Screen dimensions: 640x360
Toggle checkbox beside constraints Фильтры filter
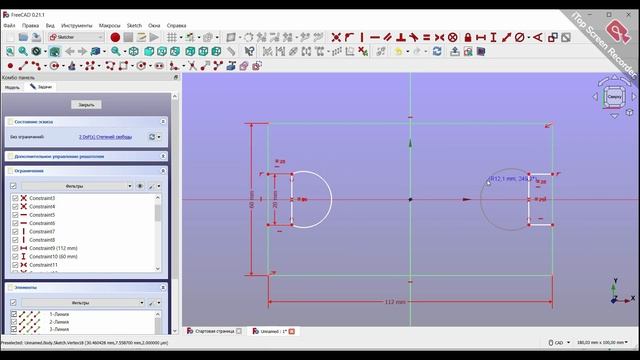tap(13, 186)
